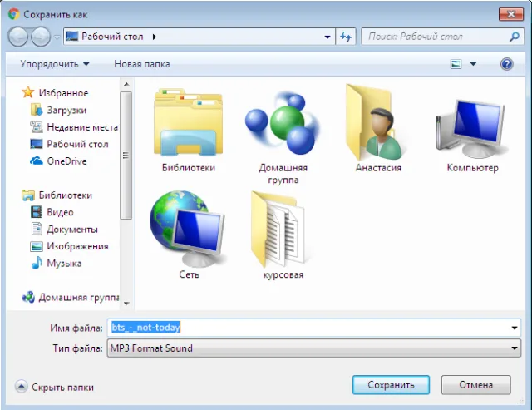Open the Библиотеки folder in the file pane
This screenshot has height=410, width=532.
click(189, 131)
